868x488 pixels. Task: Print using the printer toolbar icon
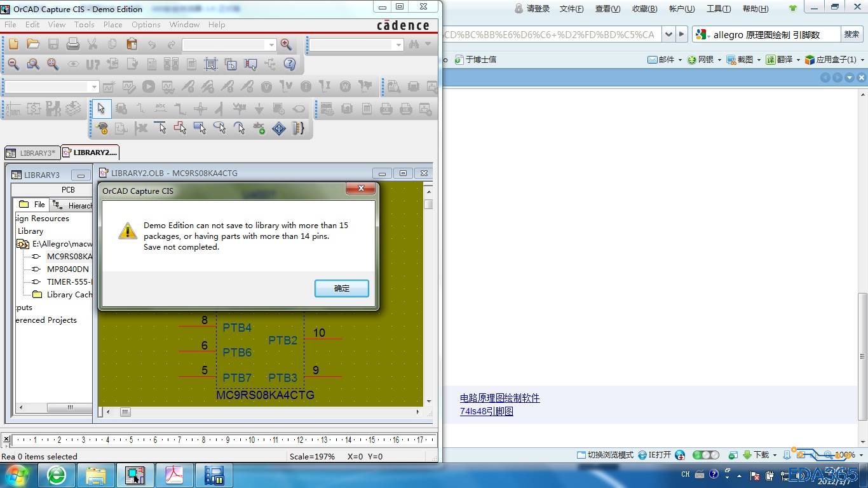[73, 44]
